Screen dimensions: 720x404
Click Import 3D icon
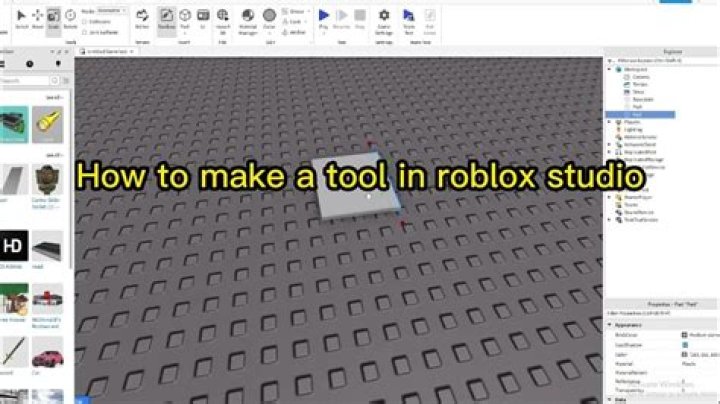(223, 20)
